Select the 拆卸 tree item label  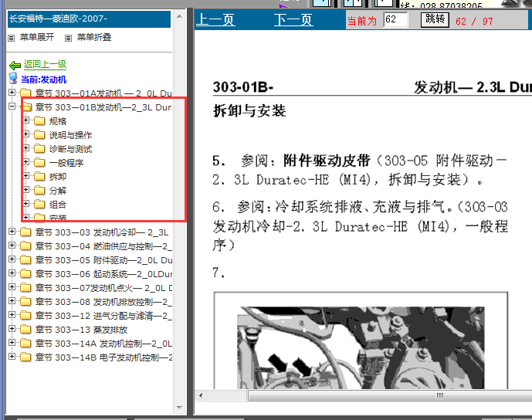[x=58, y=177]
